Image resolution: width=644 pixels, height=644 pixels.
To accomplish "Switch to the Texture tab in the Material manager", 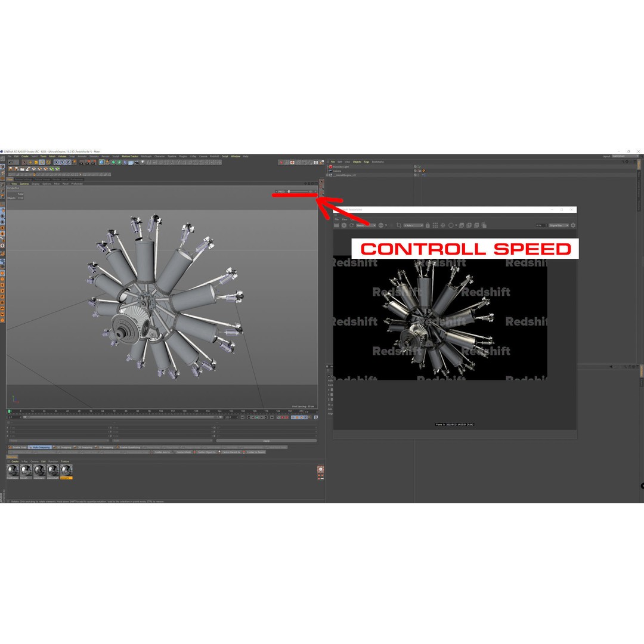I will (66, 461).
